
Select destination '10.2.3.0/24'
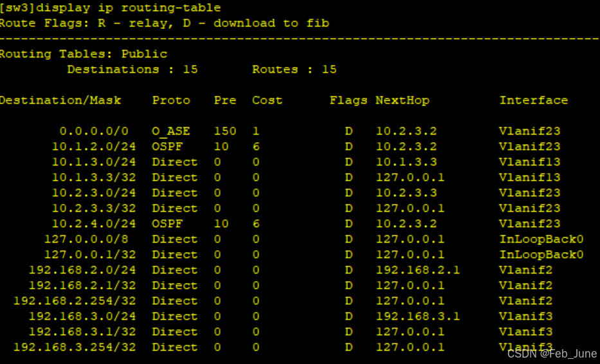94,192
